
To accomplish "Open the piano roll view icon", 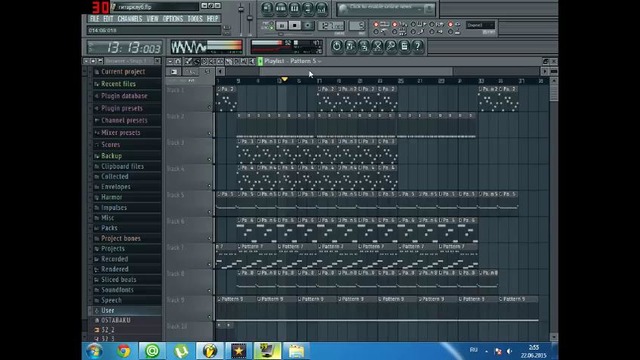I will click(x=294, y=8).
